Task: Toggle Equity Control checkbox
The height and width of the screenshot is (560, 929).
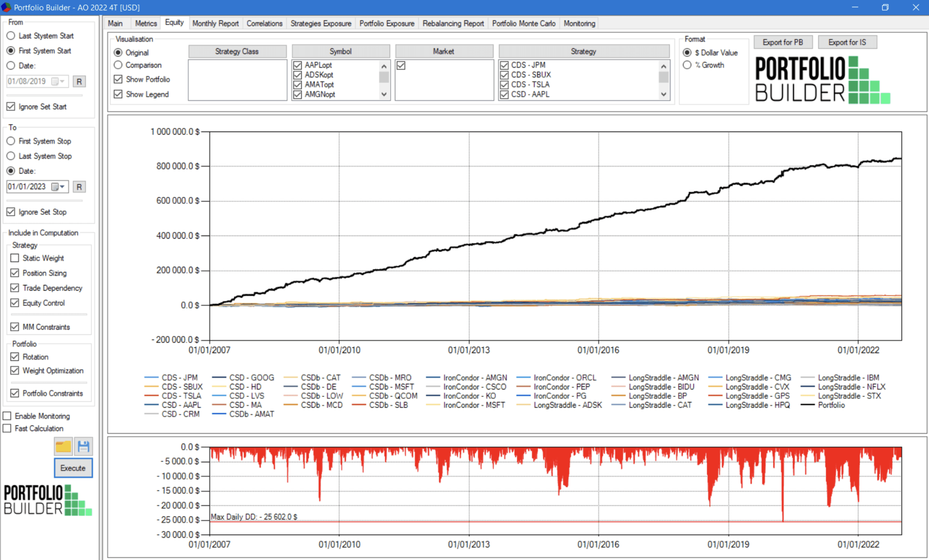Action: (x=15, y=303)
